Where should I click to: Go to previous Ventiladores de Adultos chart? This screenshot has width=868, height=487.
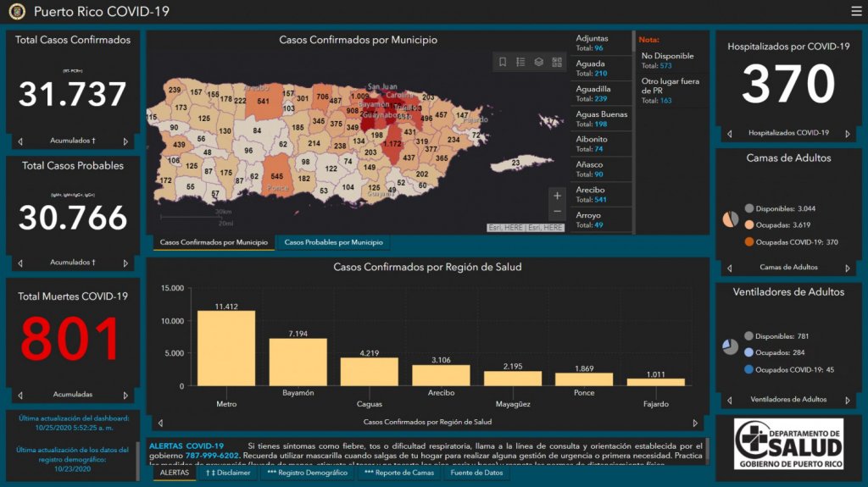point(729,400)
